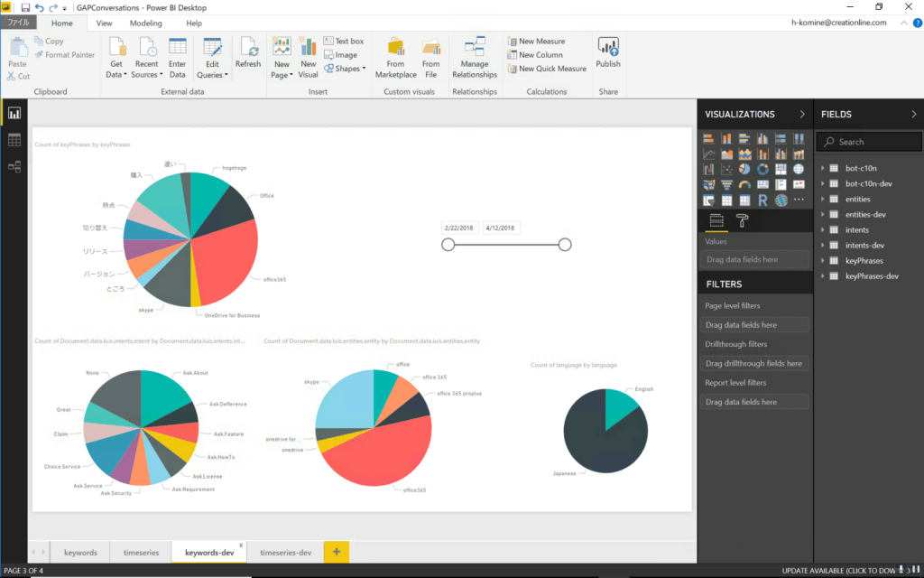
Task: Switch to Relationships view in left sidebar
Action: (14, 167)
